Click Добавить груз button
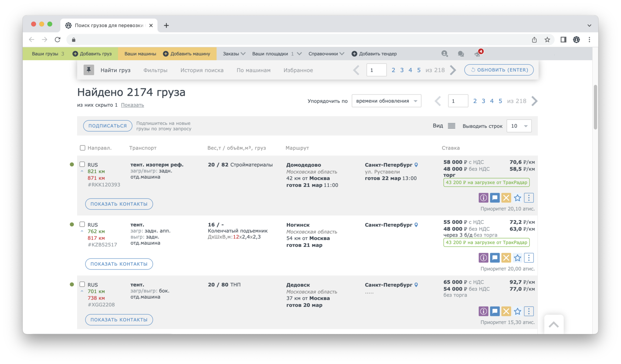The width and height of the screenshot is (621, 364). [x=92, y=54]
